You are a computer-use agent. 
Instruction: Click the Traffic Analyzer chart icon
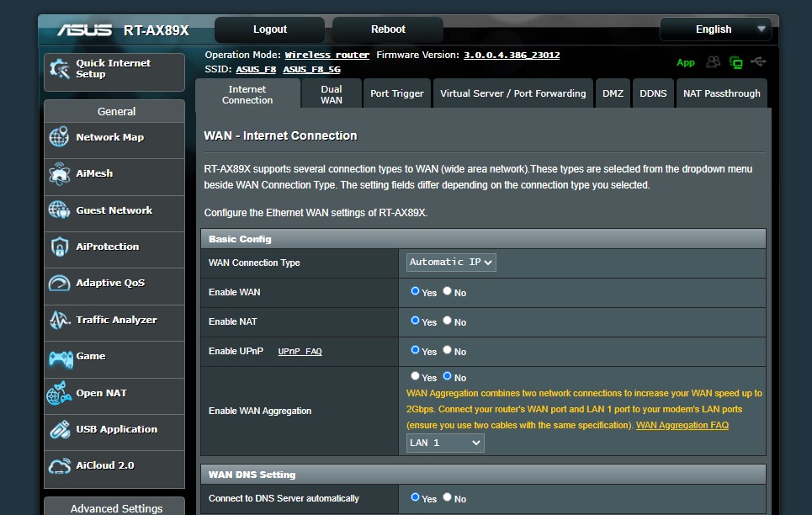(59, 320)
